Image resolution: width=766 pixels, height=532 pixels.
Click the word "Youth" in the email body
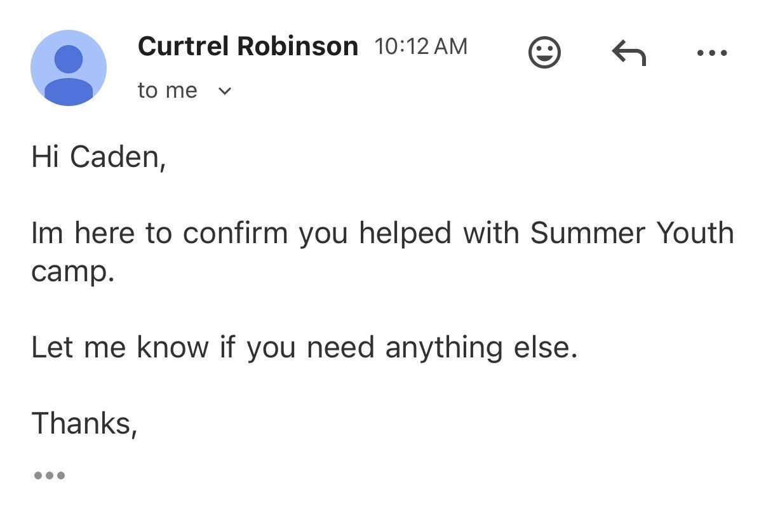coord(695,233)
